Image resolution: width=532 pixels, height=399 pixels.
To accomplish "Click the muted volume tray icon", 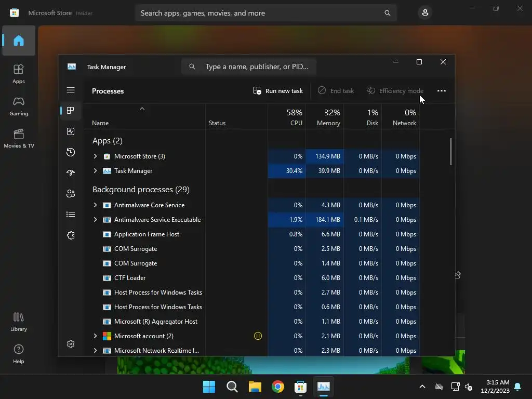I will tap(469, 387).
